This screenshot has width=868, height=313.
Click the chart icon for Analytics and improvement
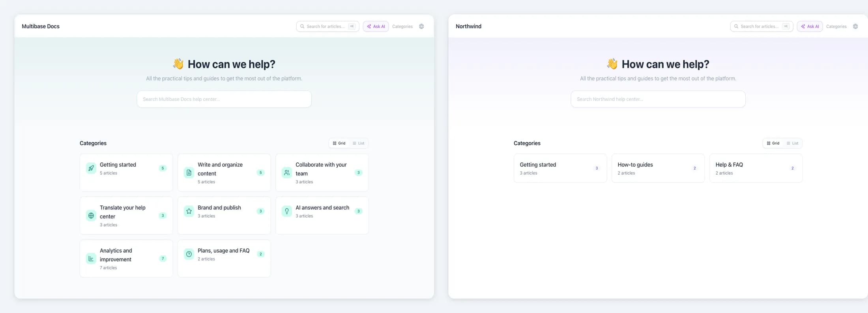[91, 259]
